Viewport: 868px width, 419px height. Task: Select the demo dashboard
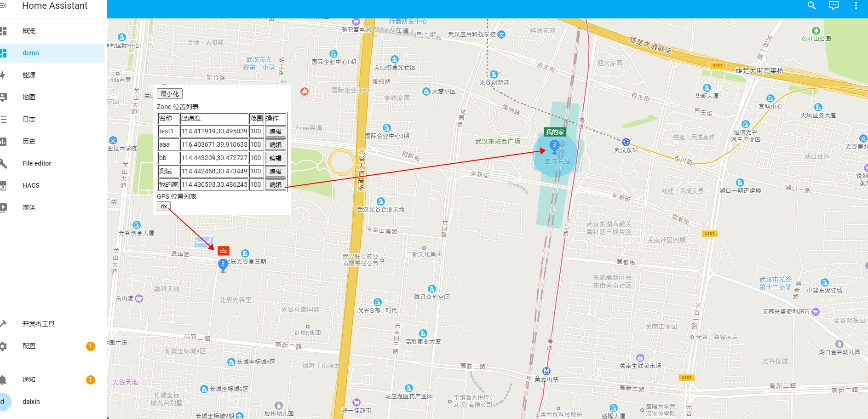pyautogui.click(x=52, y=53)
